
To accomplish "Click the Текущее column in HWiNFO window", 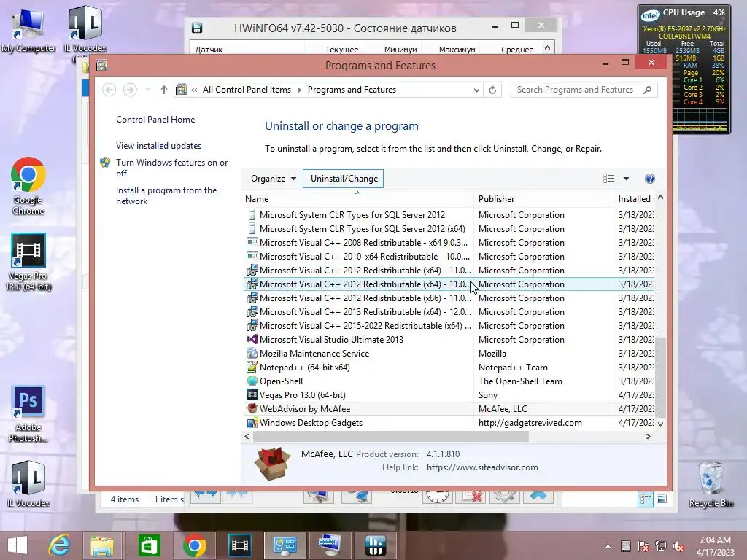I will coord(341,50).
